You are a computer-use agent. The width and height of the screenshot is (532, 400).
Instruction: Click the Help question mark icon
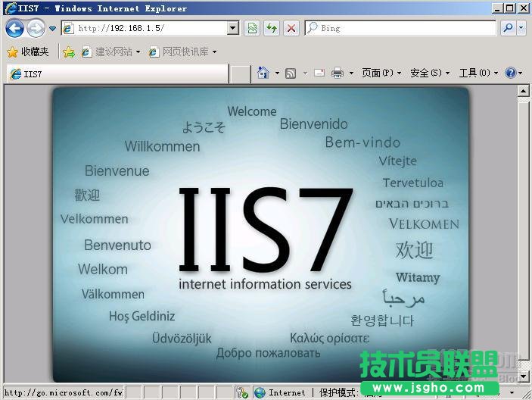pos(510,73)
